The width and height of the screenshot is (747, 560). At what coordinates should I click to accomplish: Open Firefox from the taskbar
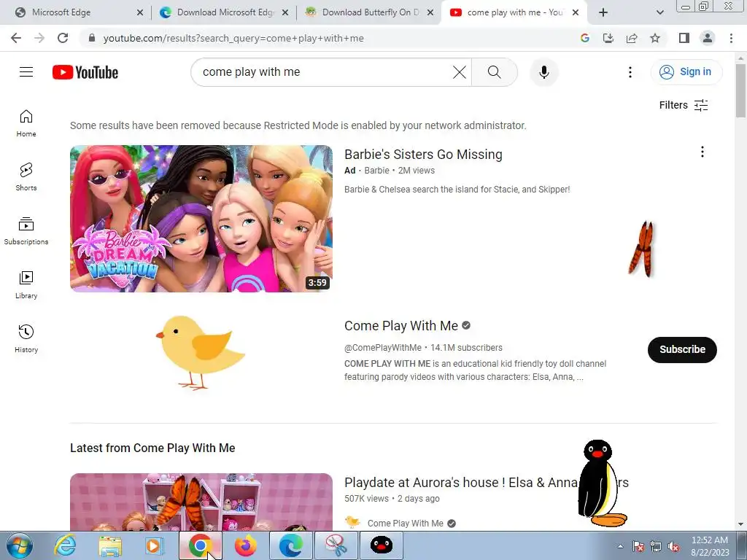[x=245, y=545]
